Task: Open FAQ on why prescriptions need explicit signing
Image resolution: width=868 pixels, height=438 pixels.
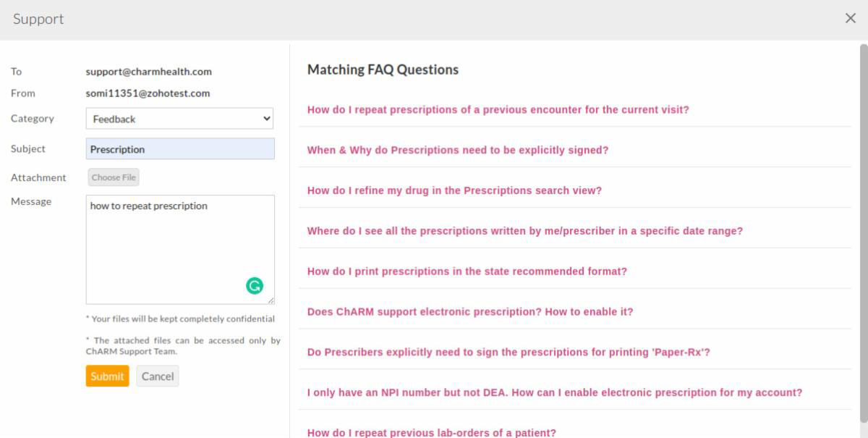Action: click(x=458, y=151)
